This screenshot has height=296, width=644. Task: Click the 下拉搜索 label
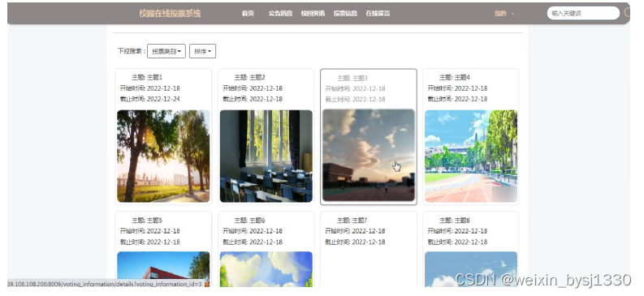pos(132,51)
